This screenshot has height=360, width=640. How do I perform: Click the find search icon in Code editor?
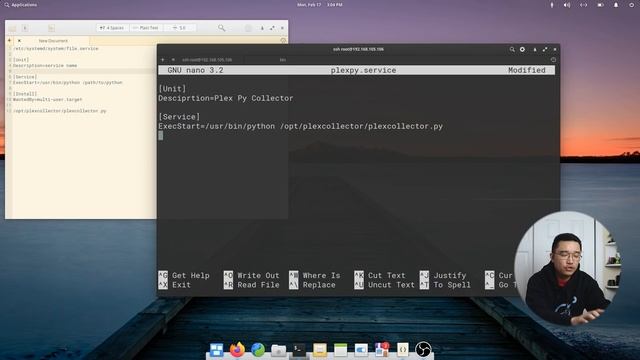(222, 28)
